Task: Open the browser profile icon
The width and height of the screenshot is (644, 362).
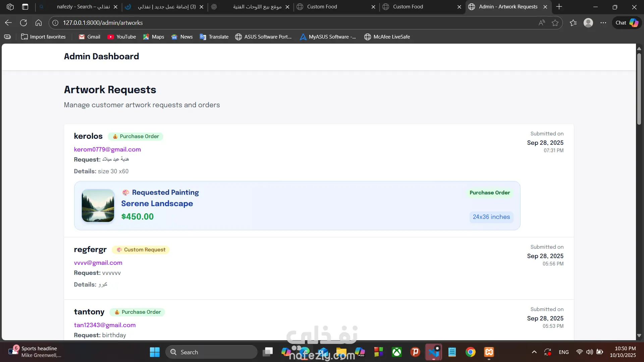Action: click(x=588, y=23)
